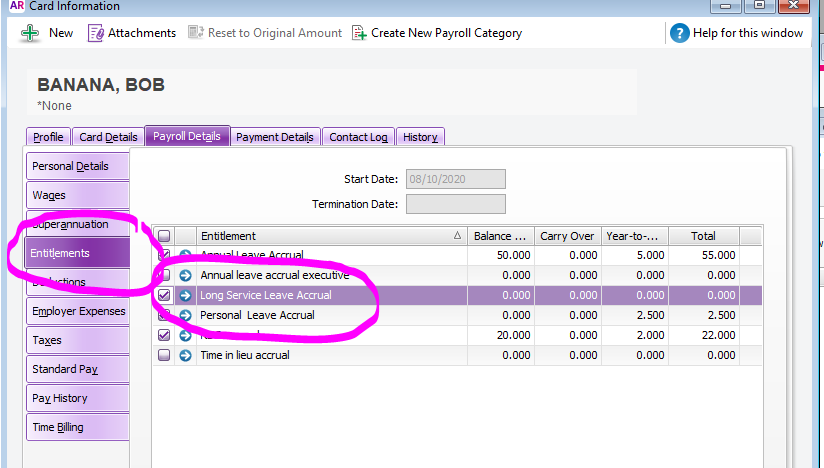Sort by the Total column header

[703, 236]
